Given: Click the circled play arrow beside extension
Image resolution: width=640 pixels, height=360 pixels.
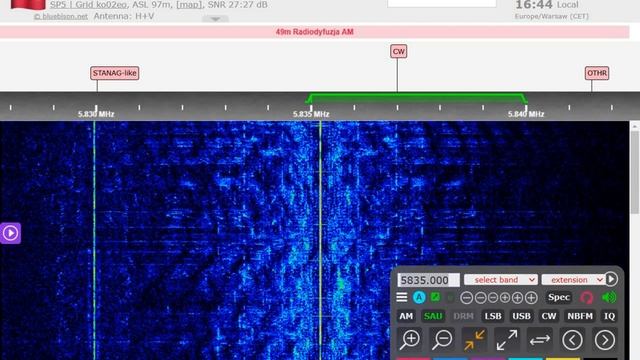Looking at the screenshot, I should (611, 279).
